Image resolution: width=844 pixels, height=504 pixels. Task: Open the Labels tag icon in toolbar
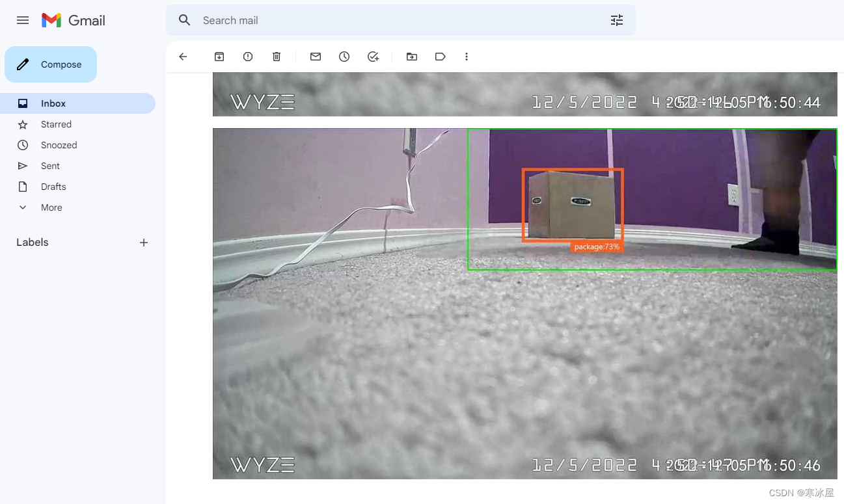pyautogui.click(x=441, y=57)
